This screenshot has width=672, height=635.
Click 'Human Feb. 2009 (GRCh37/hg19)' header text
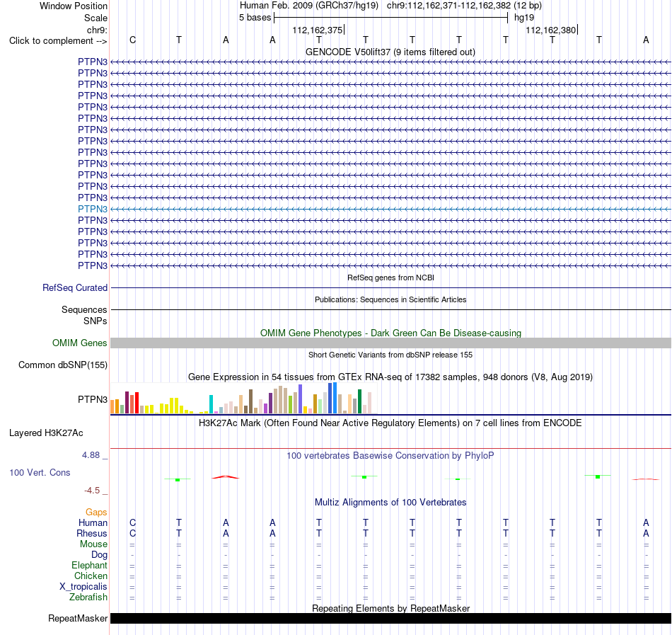[x=309, y=6]
